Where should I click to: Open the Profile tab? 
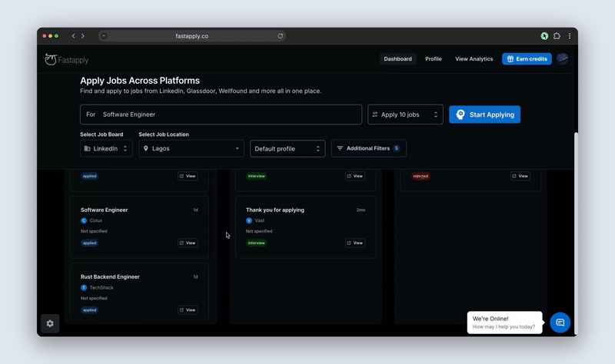click(434, 59)
